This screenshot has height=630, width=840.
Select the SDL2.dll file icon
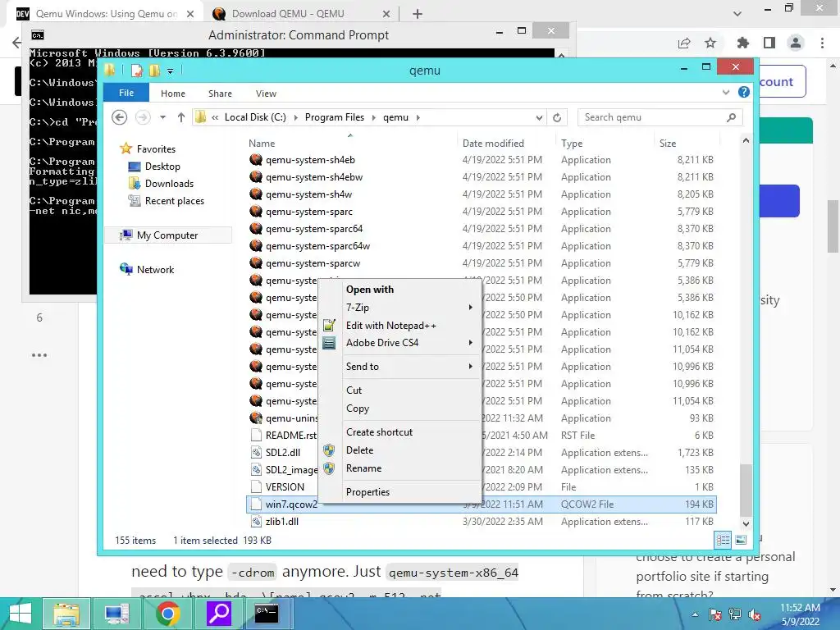point(256,453)
